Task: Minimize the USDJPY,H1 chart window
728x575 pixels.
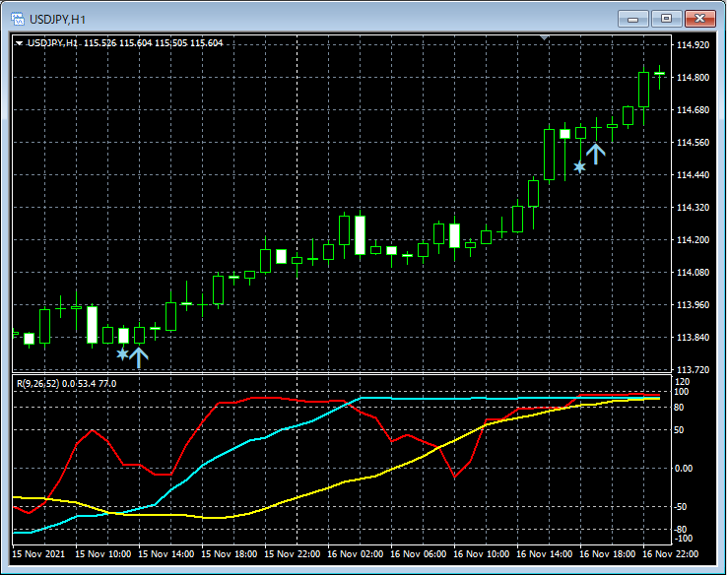Action: [x=635, y=18]
